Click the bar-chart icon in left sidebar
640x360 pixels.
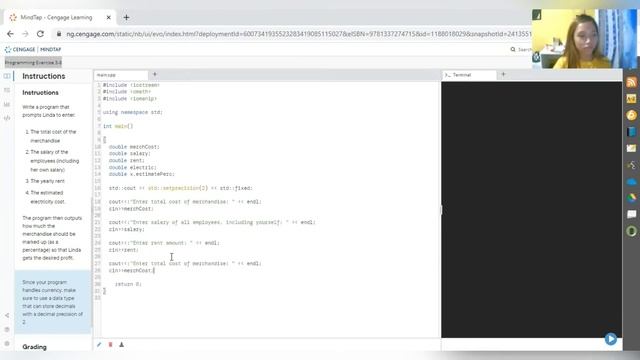[7, 104]
